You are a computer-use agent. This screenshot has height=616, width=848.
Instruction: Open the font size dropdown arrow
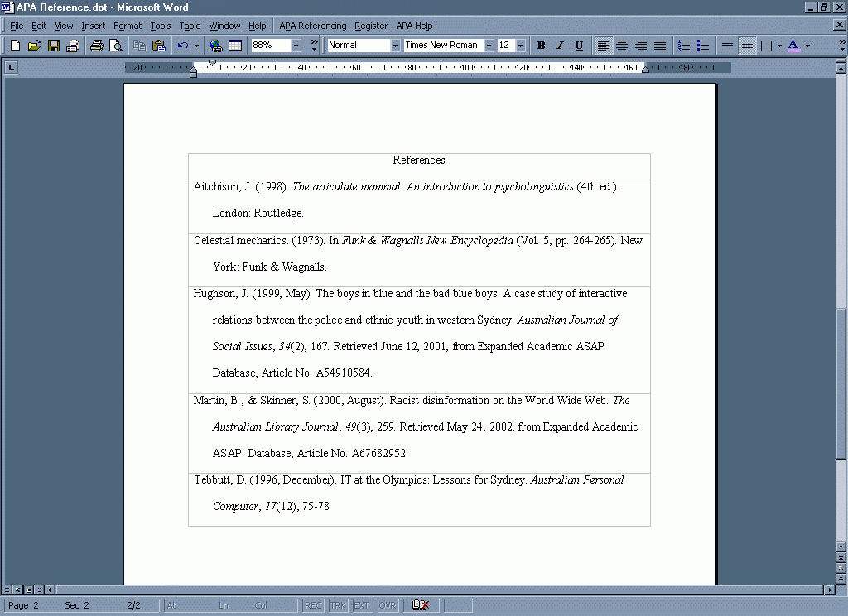point(520,46)
